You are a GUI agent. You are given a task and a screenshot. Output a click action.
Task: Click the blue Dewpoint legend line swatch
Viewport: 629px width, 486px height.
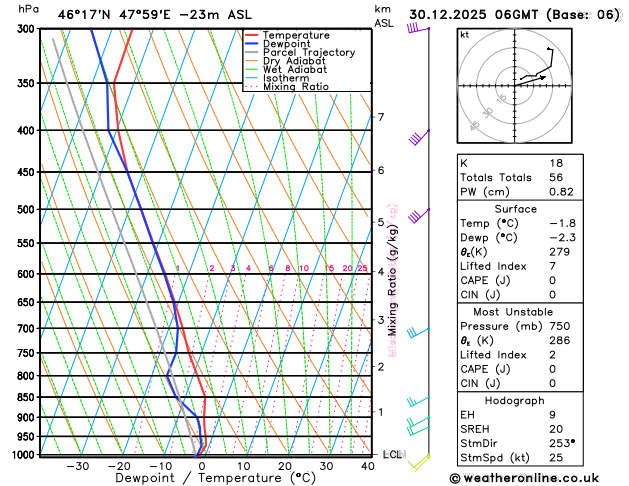pyautogui.click(x=252, y=44)
